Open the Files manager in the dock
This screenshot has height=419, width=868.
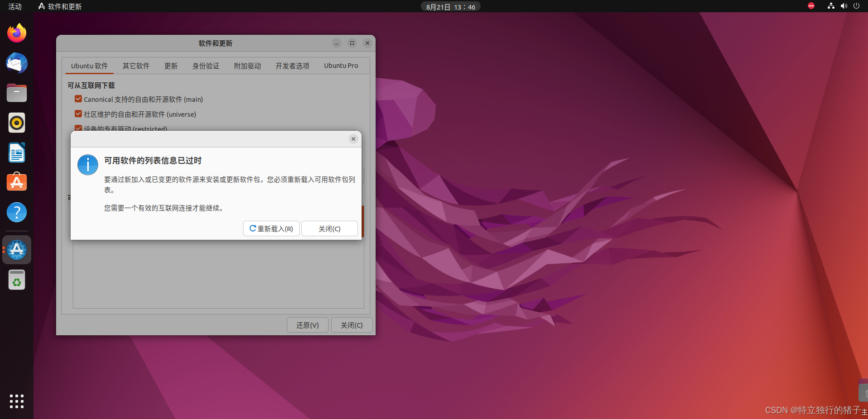click(17, 93)
